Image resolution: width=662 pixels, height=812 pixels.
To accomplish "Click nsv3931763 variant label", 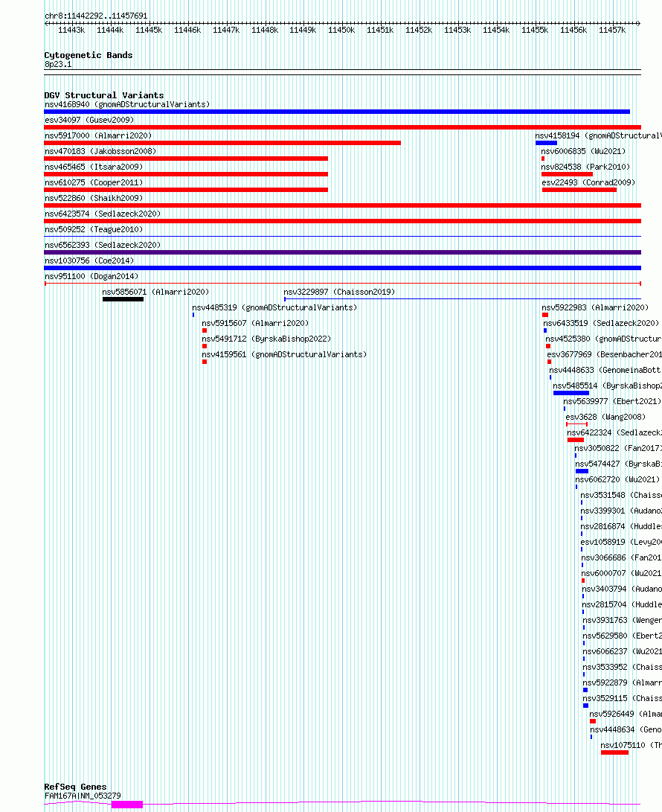I will 622,620.
